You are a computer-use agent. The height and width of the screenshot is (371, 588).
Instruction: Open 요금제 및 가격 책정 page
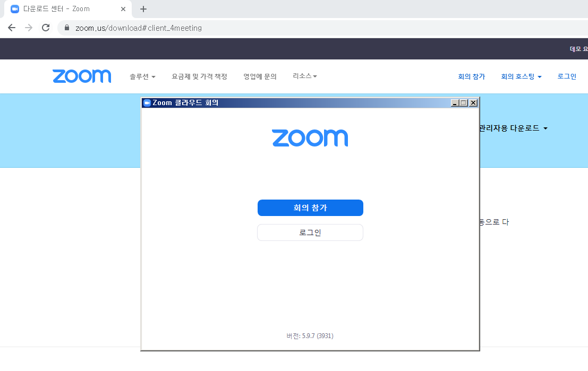pyautogui.click(x=200, y=76)
